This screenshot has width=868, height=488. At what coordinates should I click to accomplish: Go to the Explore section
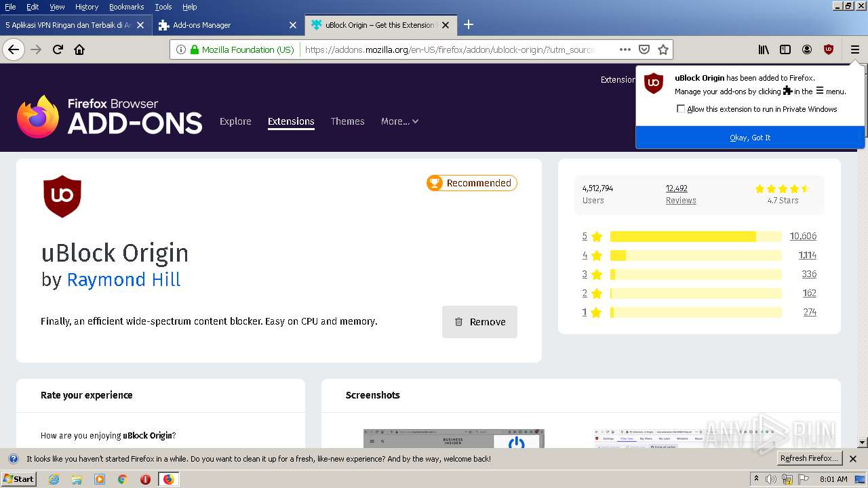[x=235, y=121]
